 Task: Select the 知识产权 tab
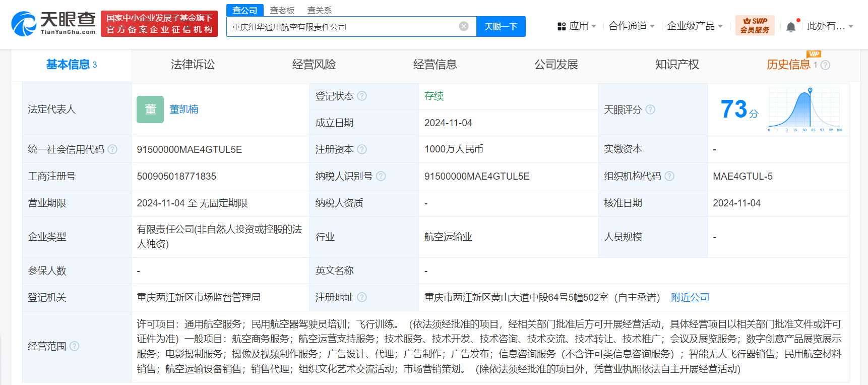click(677, 65)
